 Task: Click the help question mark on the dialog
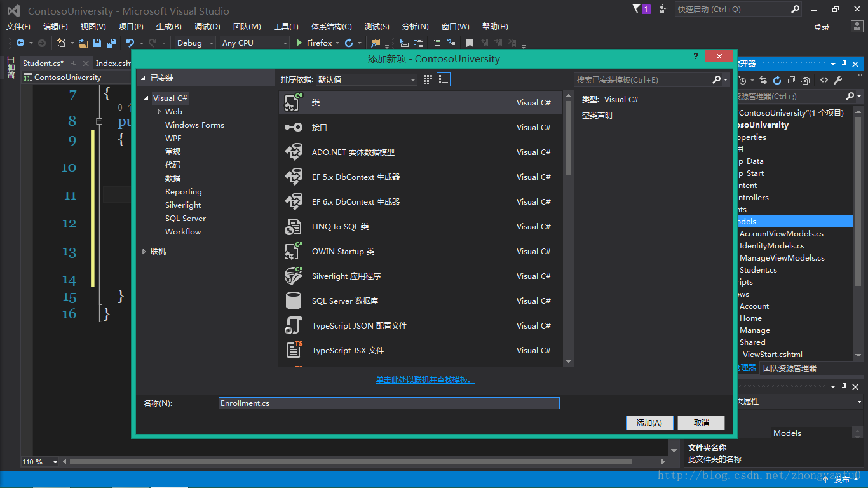pyautogui.click(x=695, y=57)
